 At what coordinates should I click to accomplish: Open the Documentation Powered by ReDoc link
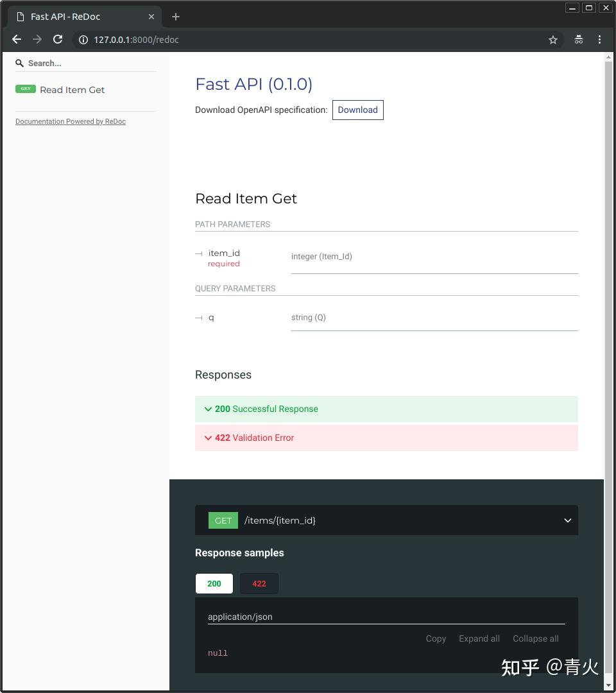[x=71, y=121]
